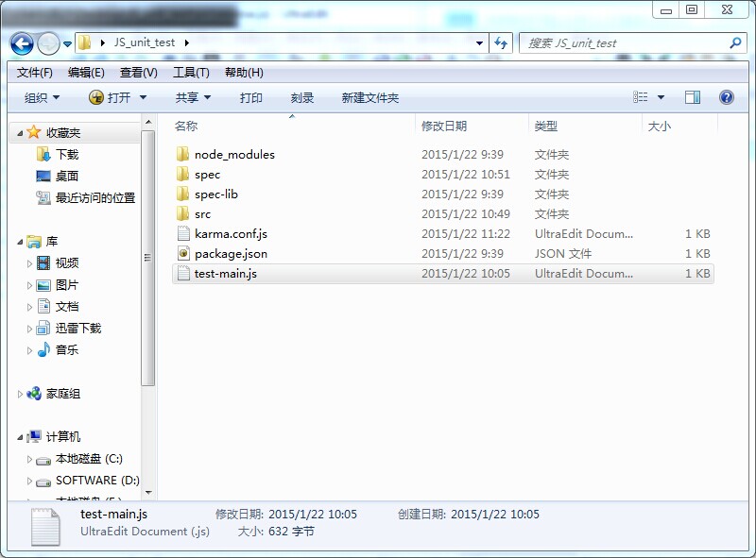Click the 计算机 computer icon
The width and height of the screenshot is (756, 558).
34,436
